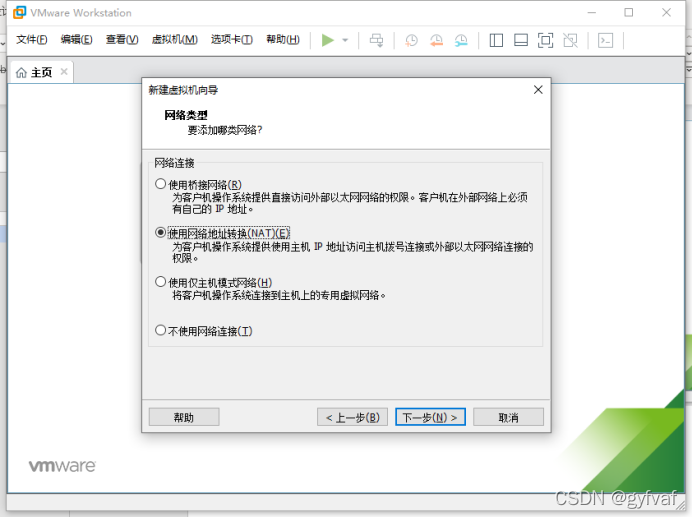Image resolution: width=693 pixels, height=518 pixels.
Task: Close the 新建虚拟机向导 dialog
Action: 538,90
